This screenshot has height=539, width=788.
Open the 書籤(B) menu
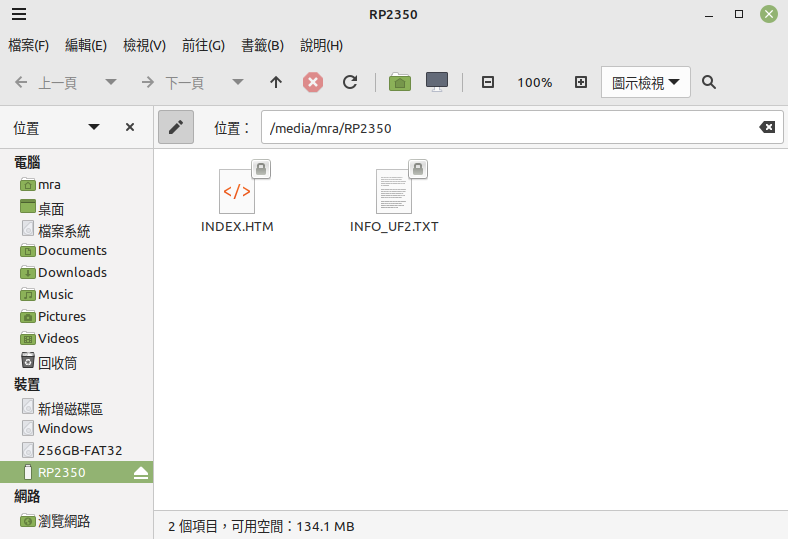tap(262, 46)
